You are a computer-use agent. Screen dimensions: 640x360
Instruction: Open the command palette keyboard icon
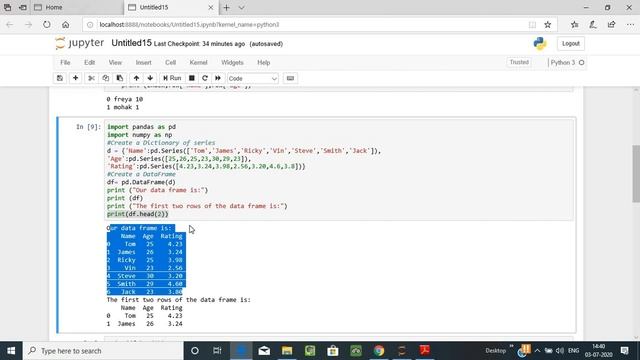click(290, 78)
